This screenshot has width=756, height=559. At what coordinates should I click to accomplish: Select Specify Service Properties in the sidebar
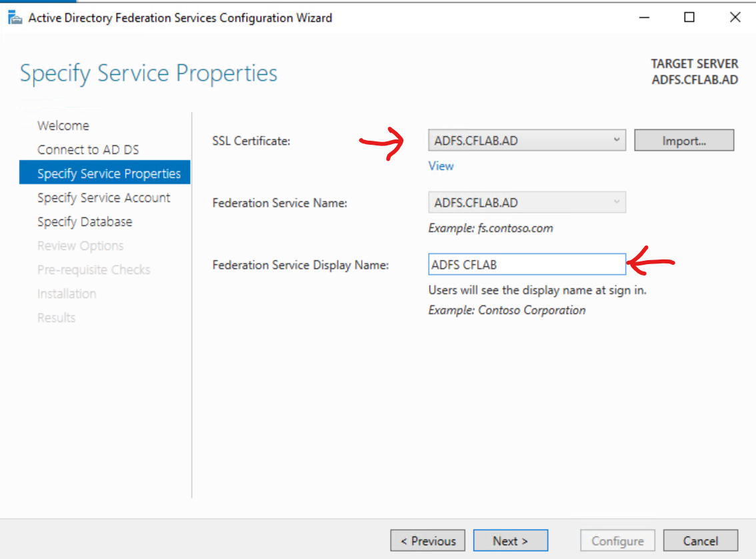click(109, 173)
